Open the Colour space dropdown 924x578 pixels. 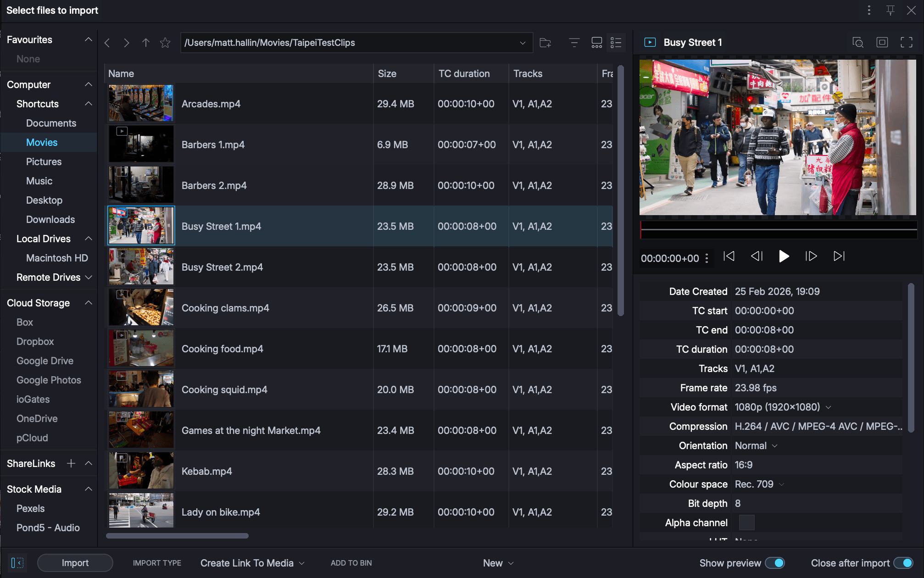pos(782,484)
